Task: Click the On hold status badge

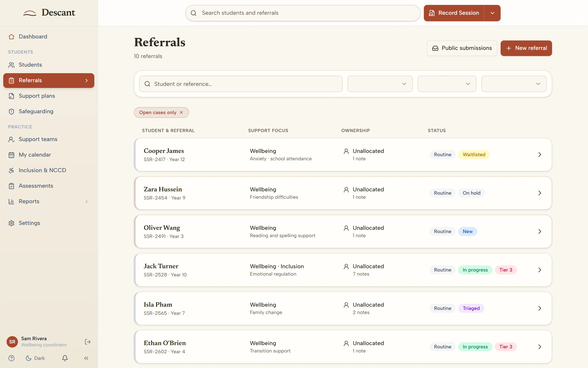Action: [471, 193]
